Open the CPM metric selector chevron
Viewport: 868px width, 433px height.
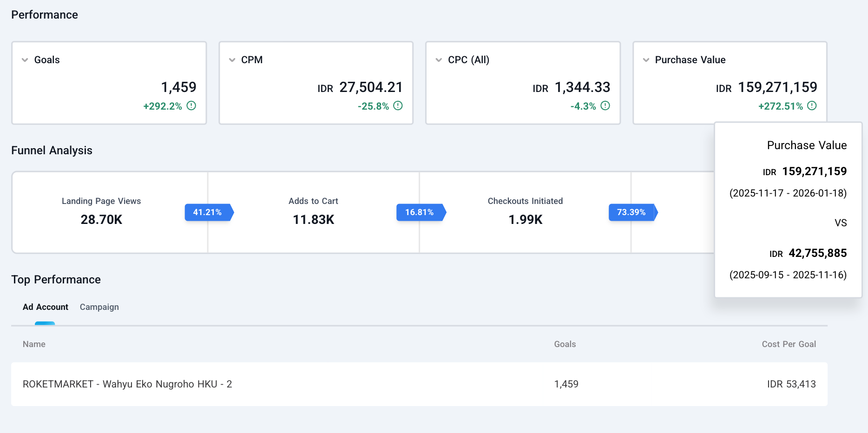(232, 60)
